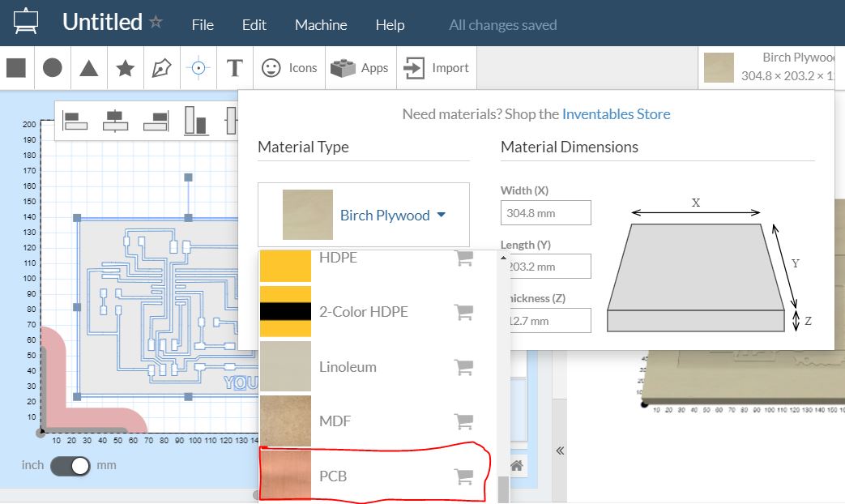Viewport: 845px width, 504px height.
Task: Align selected objects to horizontal center
Action: (x=115, y=121)
